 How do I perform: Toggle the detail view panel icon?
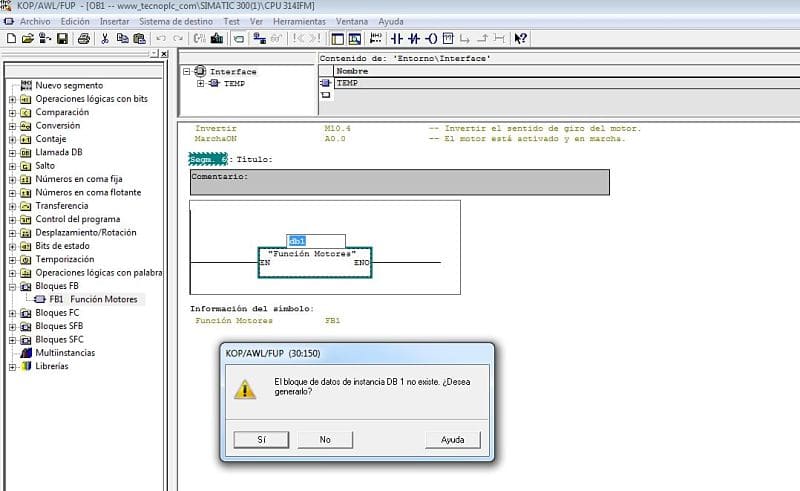pyautogui.click(x=355, y=38)
